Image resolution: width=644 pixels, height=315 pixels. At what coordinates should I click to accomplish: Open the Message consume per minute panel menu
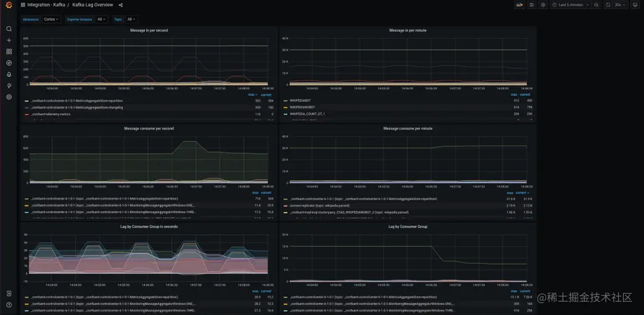[x=407, y=129]
